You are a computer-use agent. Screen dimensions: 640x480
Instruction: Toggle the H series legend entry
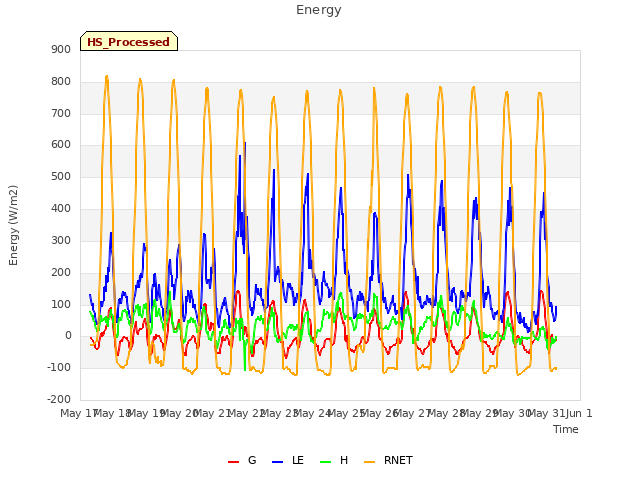(334, 460)
